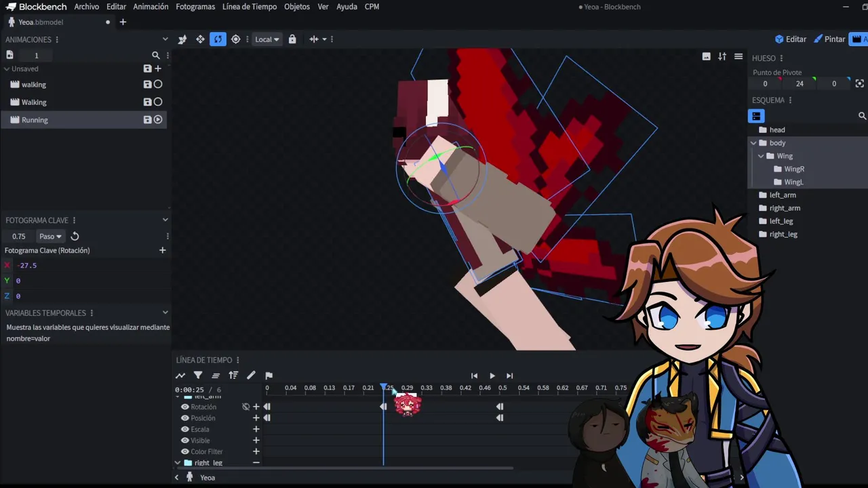
Task: Add a timeline marker with flag icon
Action: (x=269, y=375)
